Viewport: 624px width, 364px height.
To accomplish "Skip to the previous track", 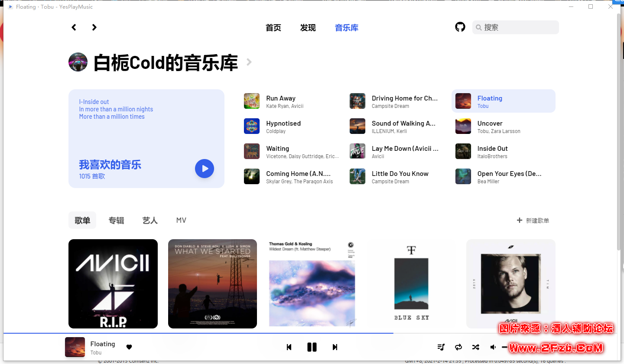I will tap(289, 347).
